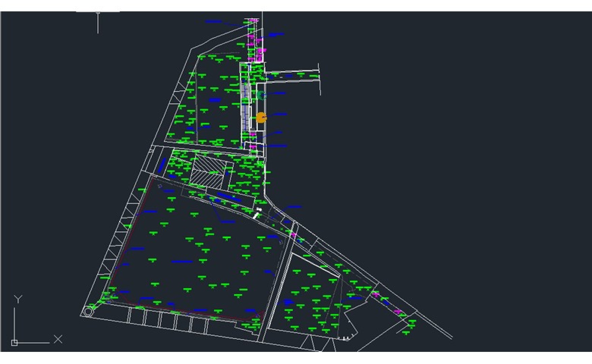Click the lowest magenta marker on the diagonal road
The image size is (592, 364).
click(398, 312)
